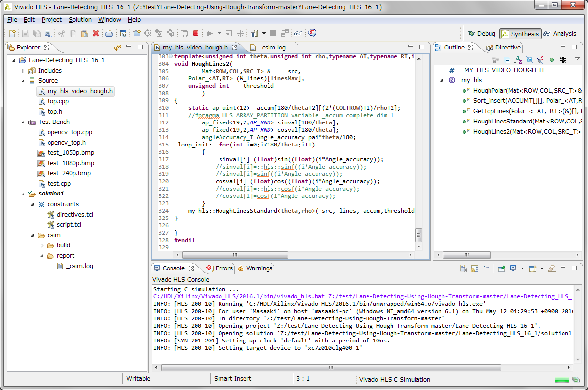Click the Cut scissors toolbar icon

[x=61, y=34]
